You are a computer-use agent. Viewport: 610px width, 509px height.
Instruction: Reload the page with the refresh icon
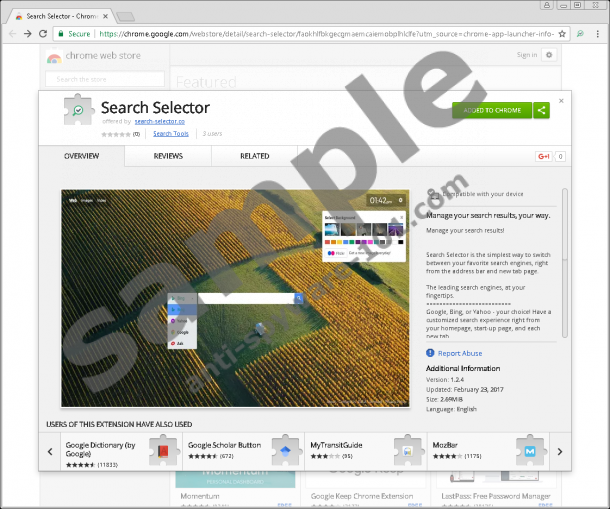(x=46, y=33)
